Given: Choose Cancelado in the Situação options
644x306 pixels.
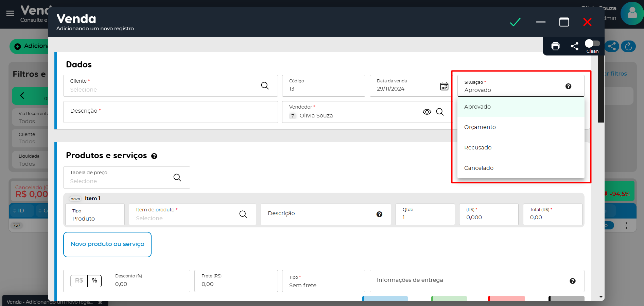Looking at the screenshot, I should pyautogui.click(x=478, y=168).
